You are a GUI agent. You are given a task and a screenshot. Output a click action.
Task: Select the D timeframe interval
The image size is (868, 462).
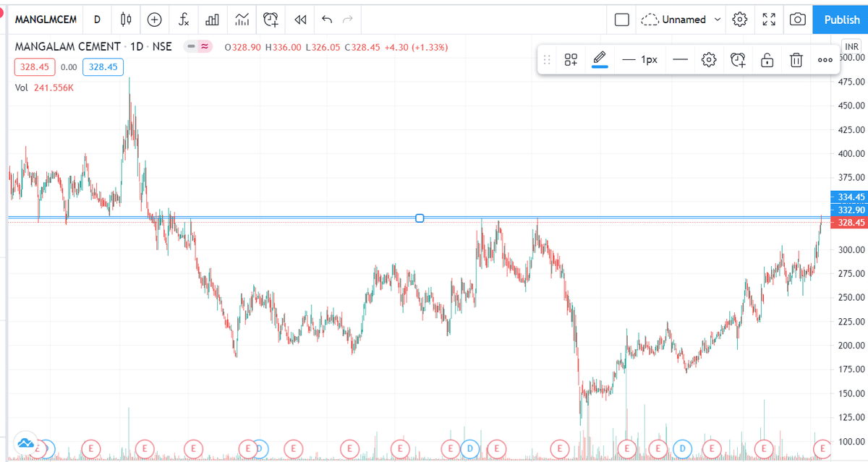pyautogui.click(x=97, y=20)
